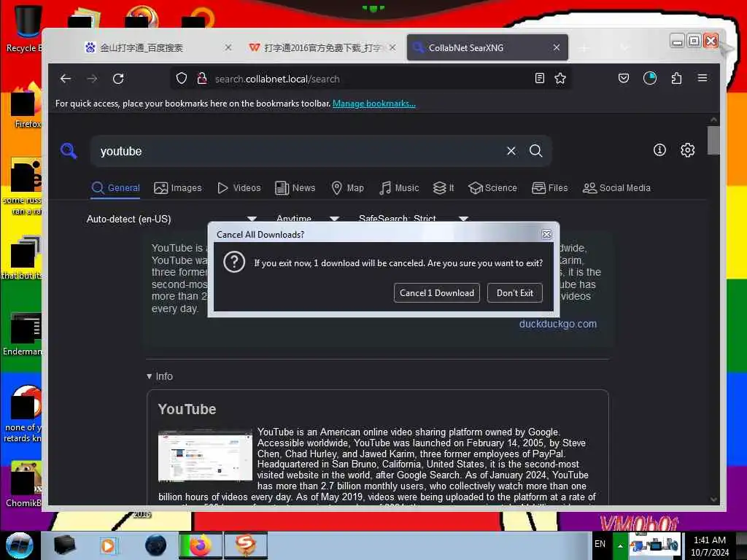
Task: Open the Windows Start orb
Action: (20, 545)
